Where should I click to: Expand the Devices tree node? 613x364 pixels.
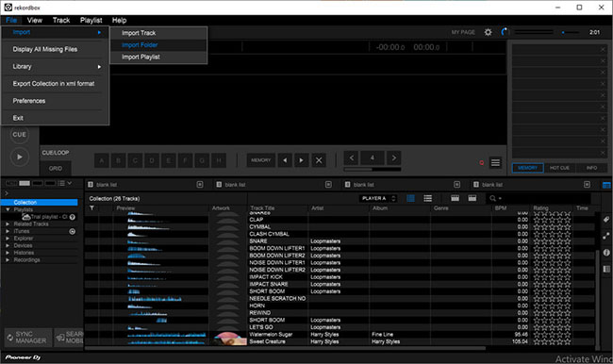coord(8,245)
